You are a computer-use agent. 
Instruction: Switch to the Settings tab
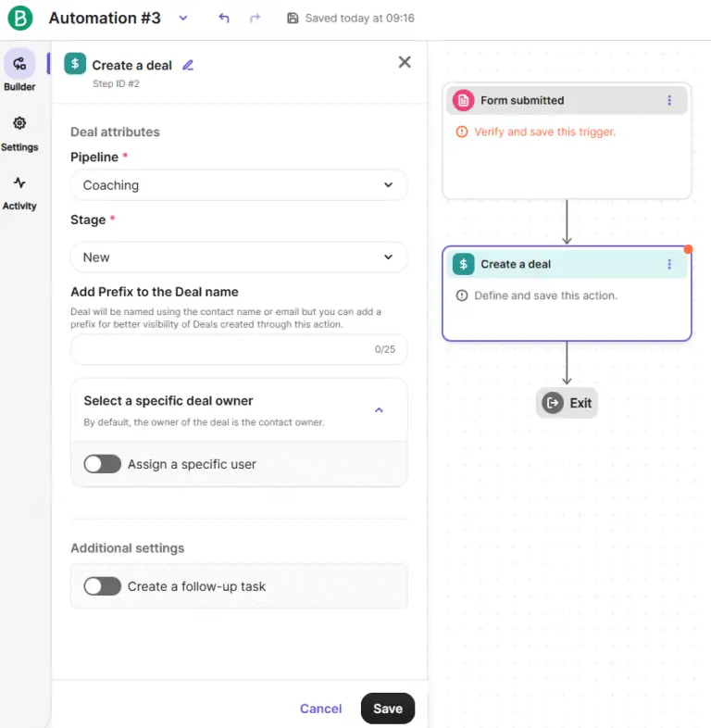19,134
